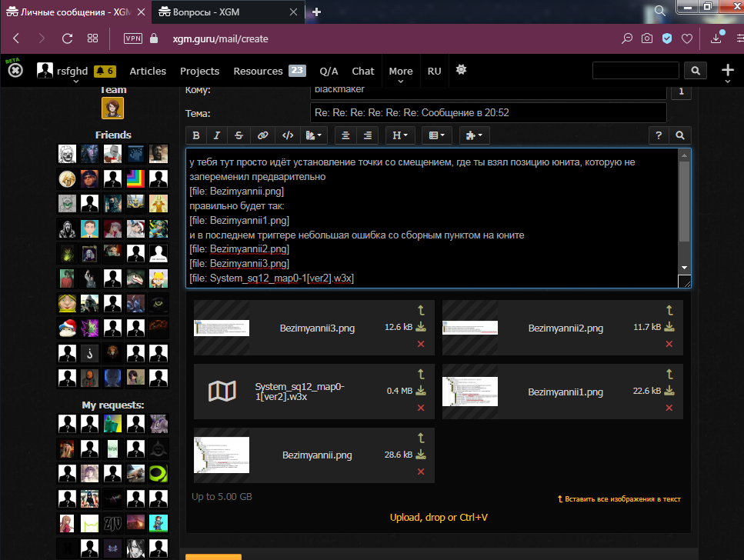744x560 pixels.
Task: Apply strikethrough formatting in editor
Action: point(239,135)
